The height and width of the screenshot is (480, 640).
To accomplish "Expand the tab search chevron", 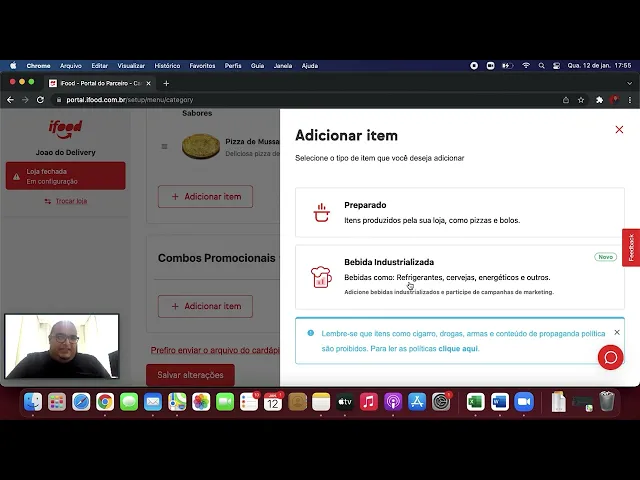I will pos(629,83).
